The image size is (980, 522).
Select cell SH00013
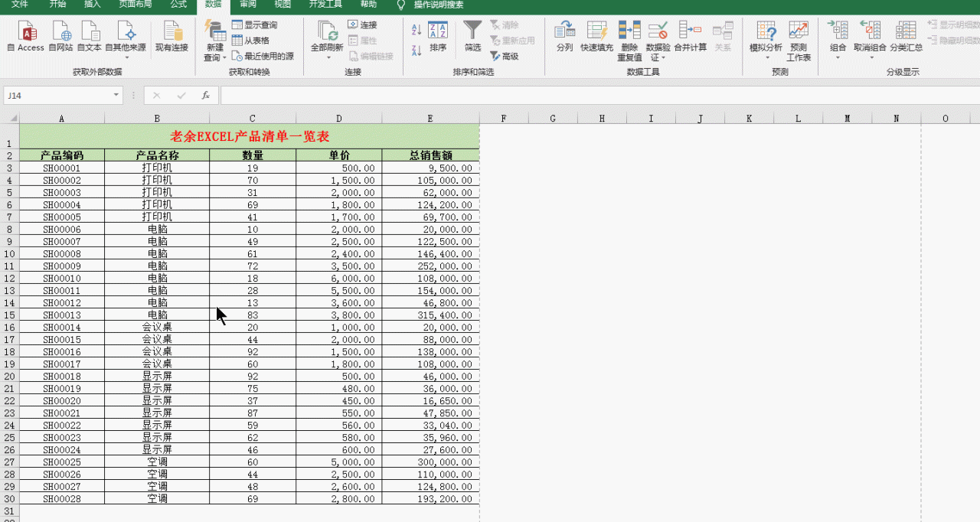point(62,315)
